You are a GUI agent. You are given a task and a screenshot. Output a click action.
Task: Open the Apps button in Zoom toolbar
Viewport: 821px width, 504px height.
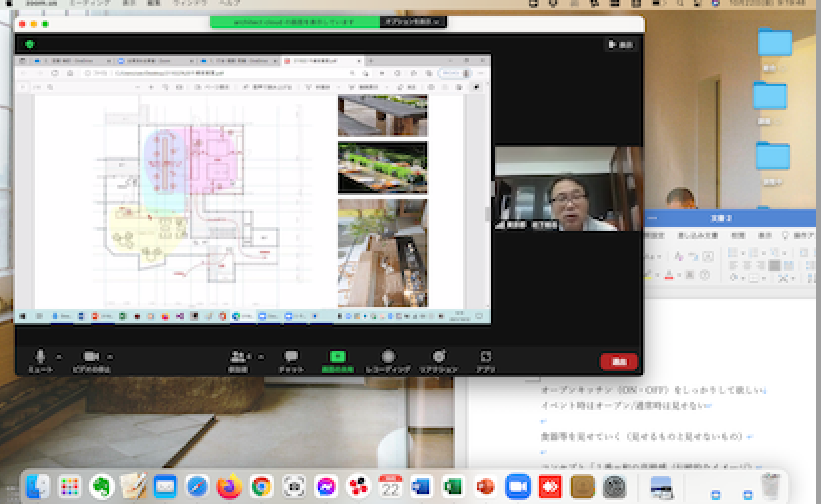pyautogui.click(x=485, y=357)
